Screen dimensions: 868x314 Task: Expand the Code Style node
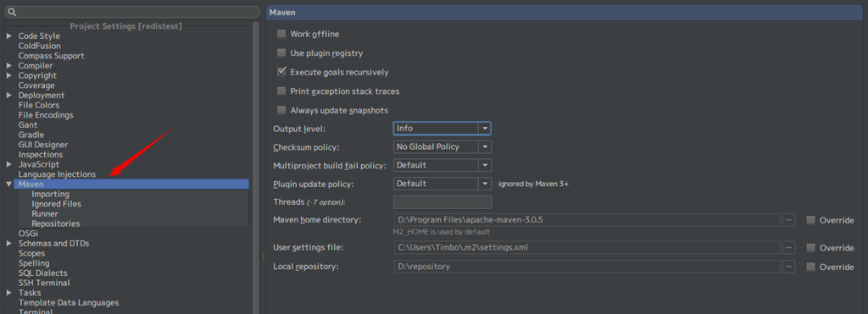pyautogui.click(x=8, y=36)
